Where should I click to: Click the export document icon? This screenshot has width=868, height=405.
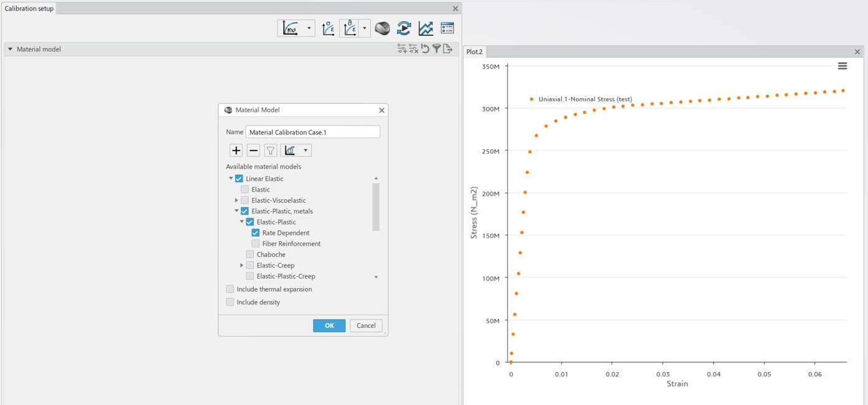point(447,49)
